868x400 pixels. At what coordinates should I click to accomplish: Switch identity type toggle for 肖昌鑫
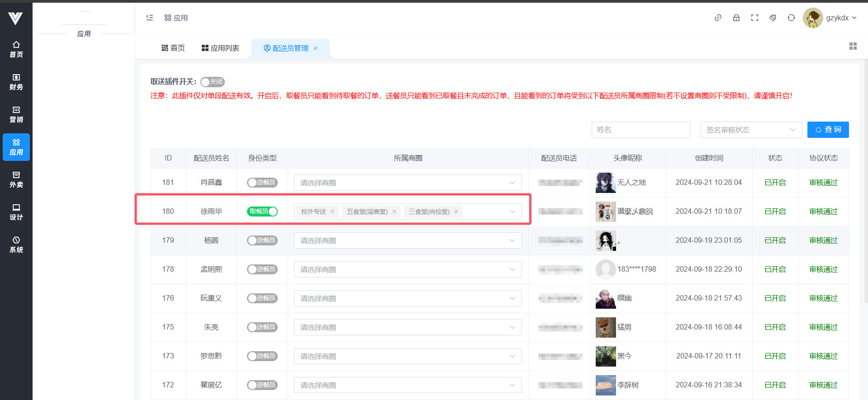click(262, 183)
